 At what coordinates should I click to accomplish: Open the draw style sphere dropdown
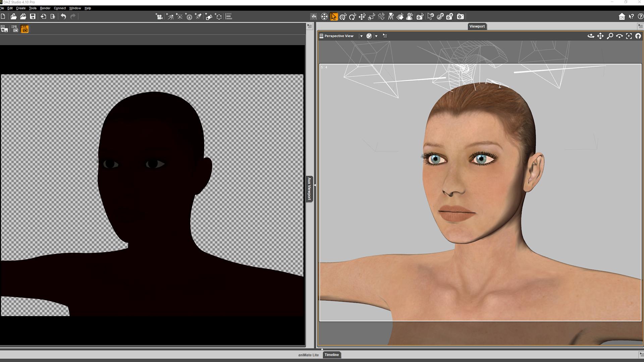click(x=376, y=36)
